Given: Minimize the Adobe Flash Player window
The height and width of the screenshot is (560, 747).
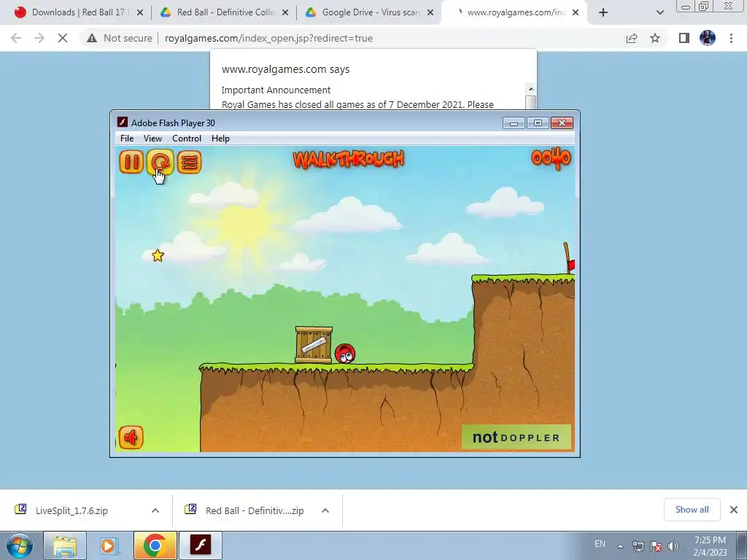Looking at the screenshot, I should [x=514, y=123].
